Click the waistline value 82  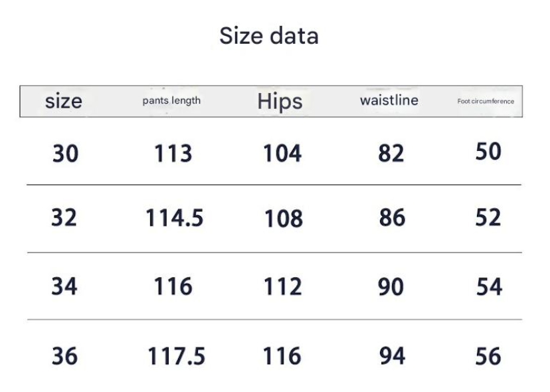(391, 154)
